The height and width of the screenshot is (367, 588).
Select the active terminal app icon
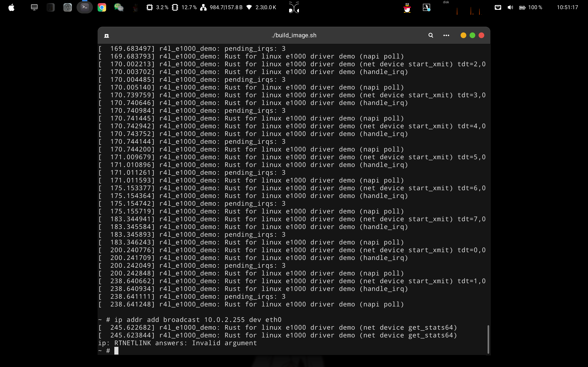coord(85,8)
